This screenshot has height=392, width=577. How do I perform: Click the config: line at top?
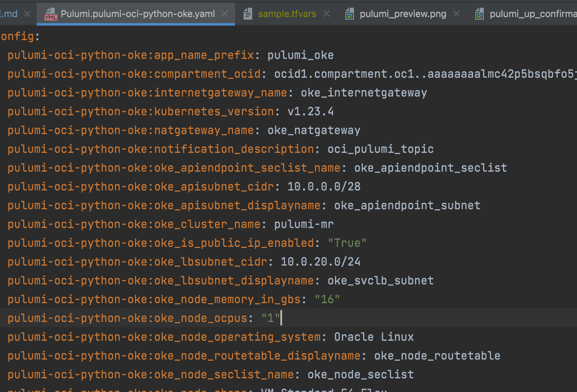tap(20, 36)
